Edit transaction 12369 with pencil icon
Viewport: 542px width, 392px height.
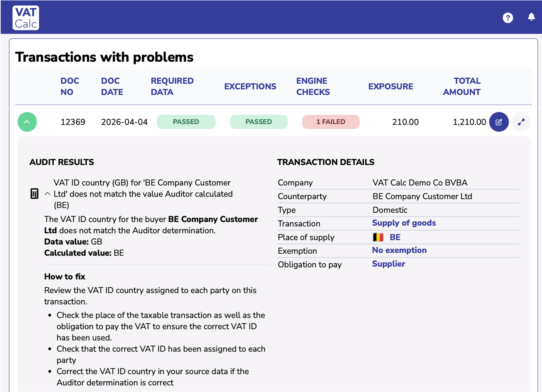tap(499, 122)
